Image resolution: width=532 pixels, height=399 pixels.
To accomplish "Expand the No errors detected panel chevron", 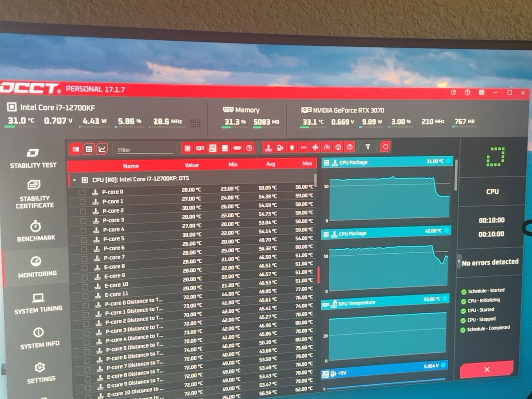I will point(459,261).
